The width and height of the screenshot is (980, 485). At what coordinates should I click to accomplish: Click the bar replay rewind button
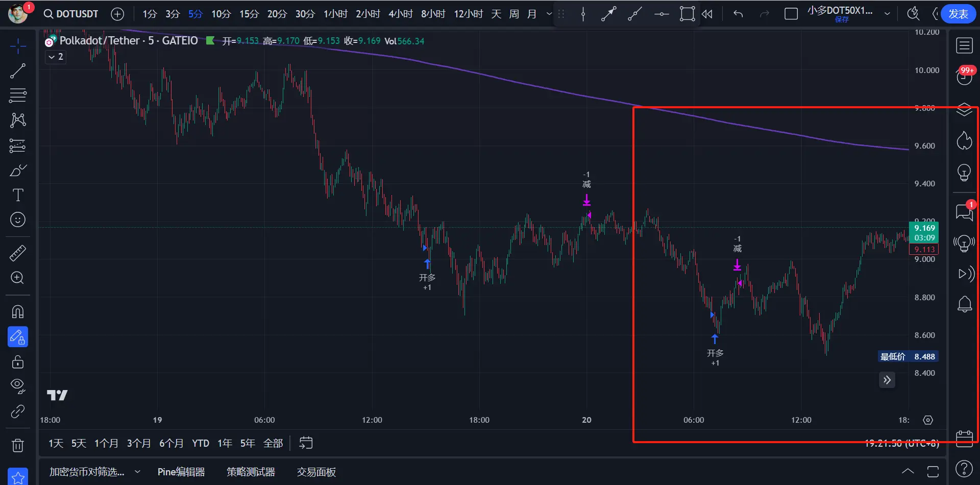click(707, 14)
